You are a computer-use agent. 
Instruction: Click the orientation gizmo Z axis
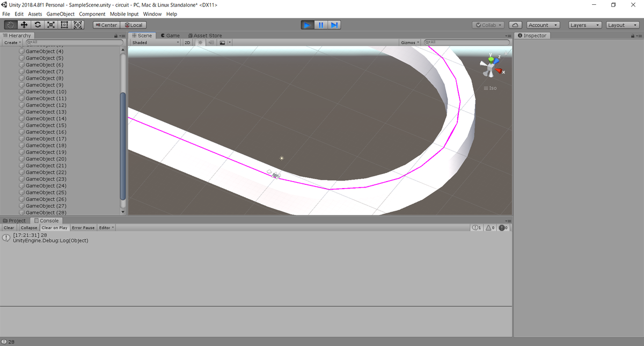[x=497, y=60]
